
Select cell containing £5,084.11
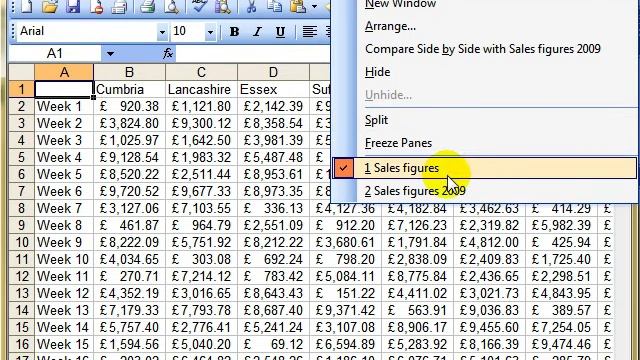tap(345, 276)
